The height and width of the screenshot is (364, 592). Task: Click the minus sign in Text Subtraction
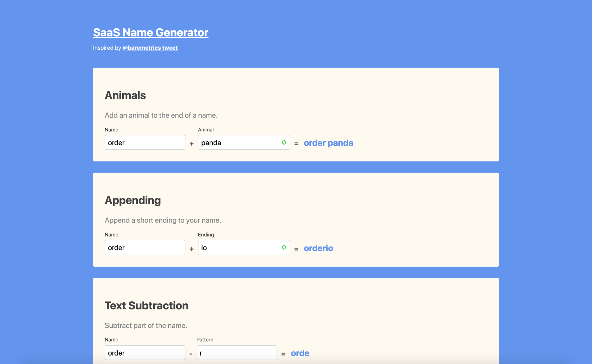coord(191,353)
